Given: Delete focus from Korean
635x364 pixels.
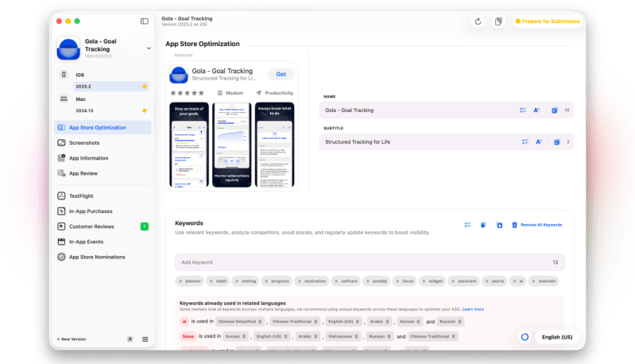Looking at the screenshot, I should [244, 336].
